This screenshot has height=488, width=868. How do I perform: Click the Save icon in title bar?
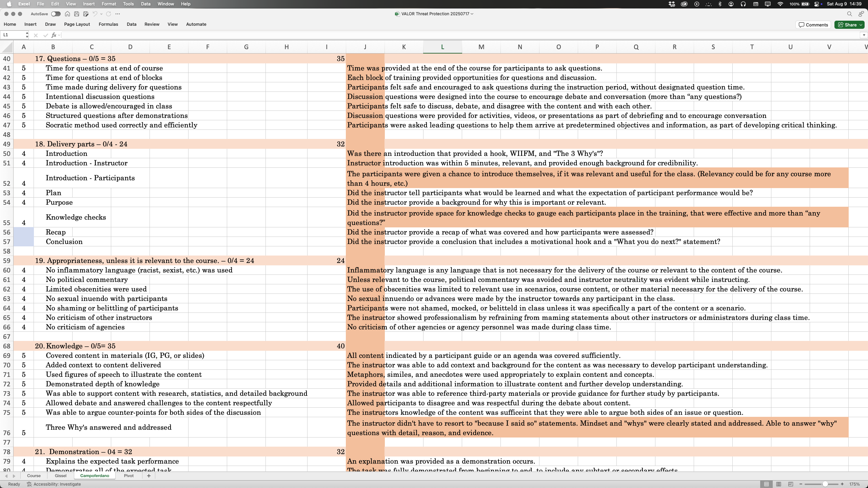[77, 14]
